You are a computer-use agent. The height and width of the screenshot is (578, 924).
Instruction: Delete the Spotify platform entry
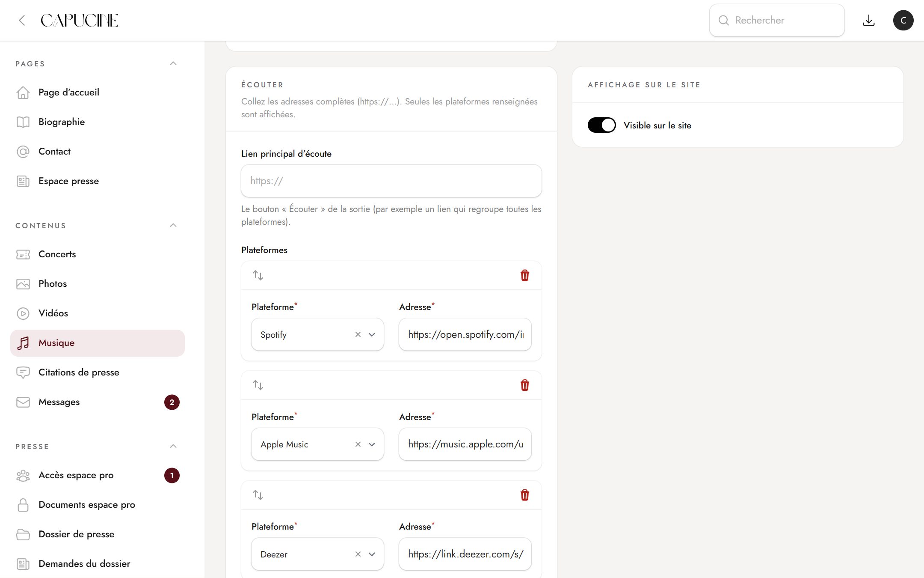pyautogui.click(x=524, y=275)
